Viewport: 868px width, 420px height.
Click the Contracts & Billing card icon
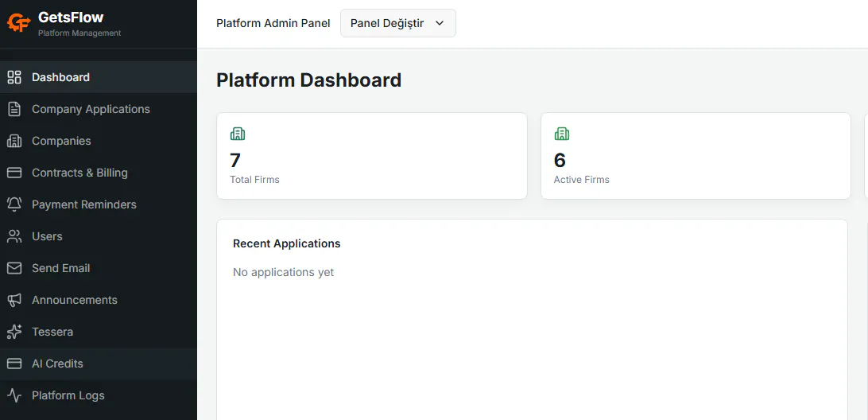coord(14,173)
